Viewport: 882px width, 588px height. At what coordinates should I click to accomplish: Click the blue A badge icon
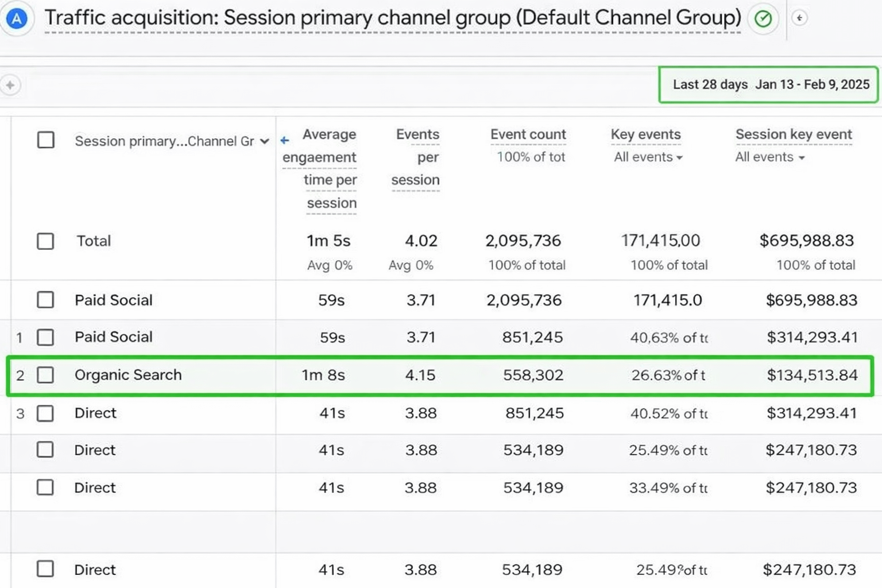coord(17,19)
